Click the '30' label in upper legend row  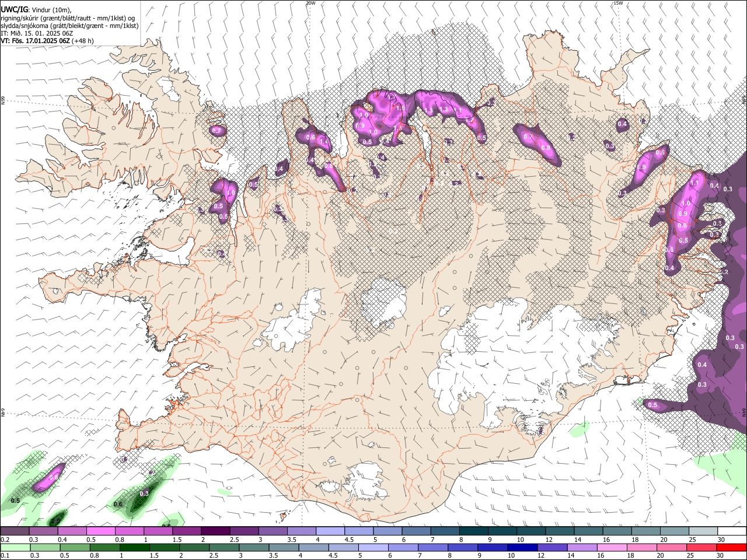721,540
